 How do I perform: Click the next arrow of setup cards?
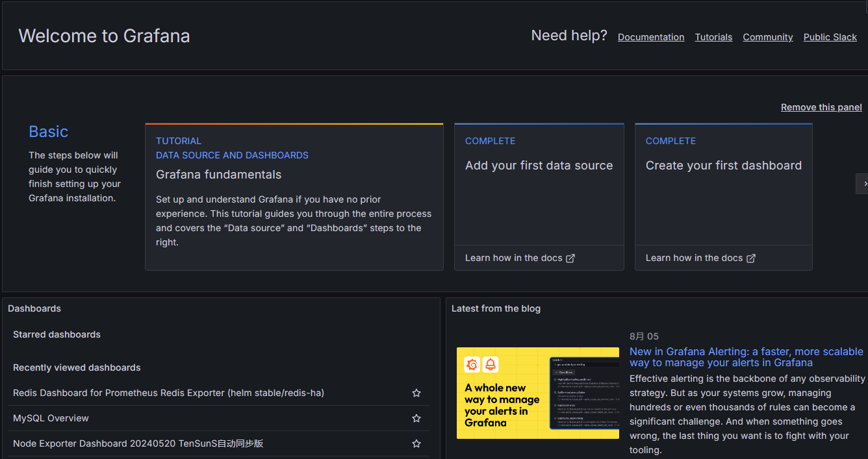click(862, 184)
